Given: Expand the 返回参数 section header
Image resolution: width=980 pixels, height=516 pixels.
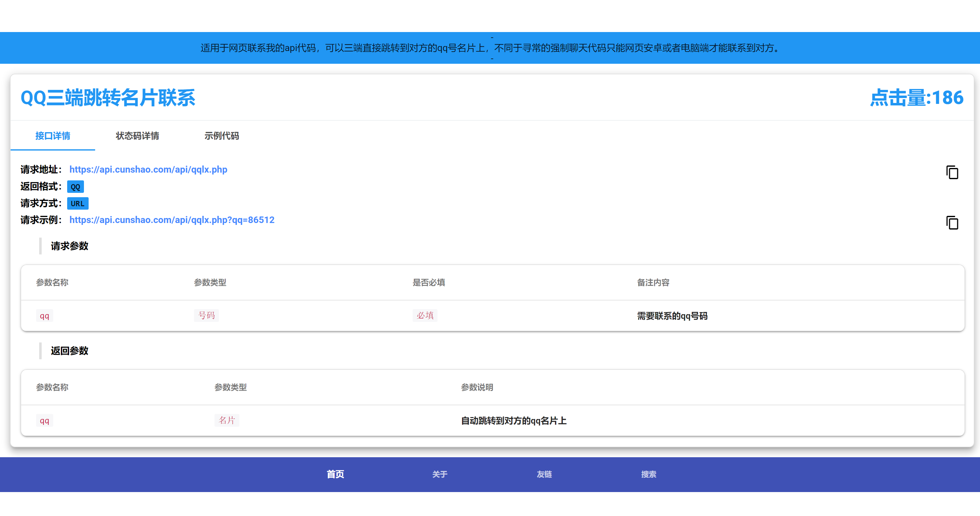Looking at the screenshot, I should pos(69,351).
